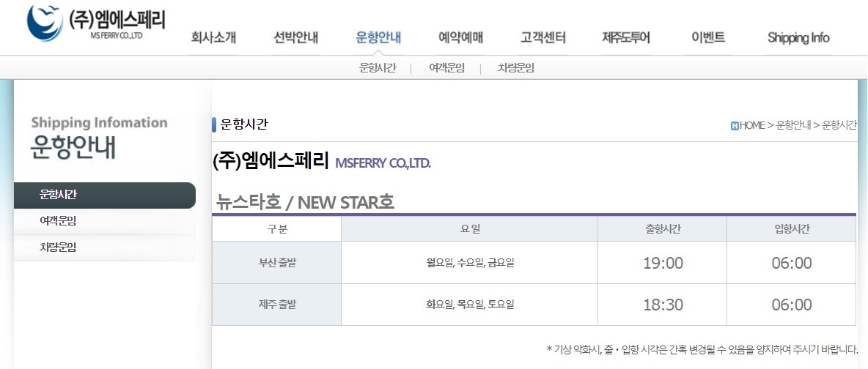Image resolution: width=868 pixels, height=369 pixels.
Task: Click the 입항시간 column header
Action: point(792,230)
